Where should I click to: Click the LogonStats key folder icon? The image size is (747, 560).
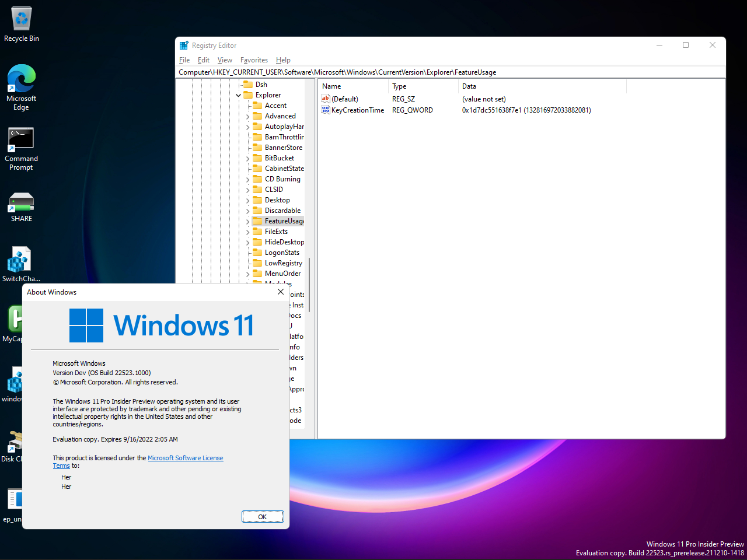point(257,253)
